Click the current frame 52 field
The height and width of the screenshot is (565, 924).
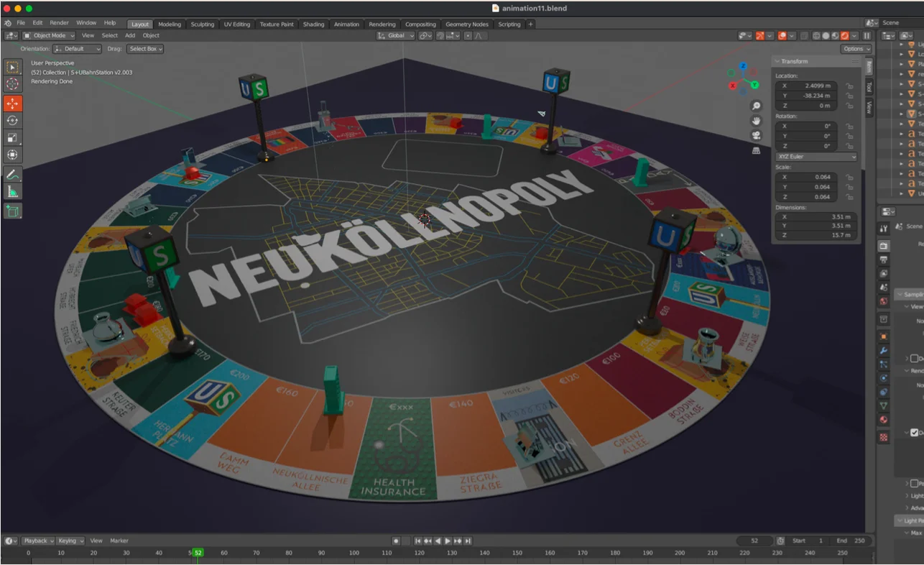(754, 541)
